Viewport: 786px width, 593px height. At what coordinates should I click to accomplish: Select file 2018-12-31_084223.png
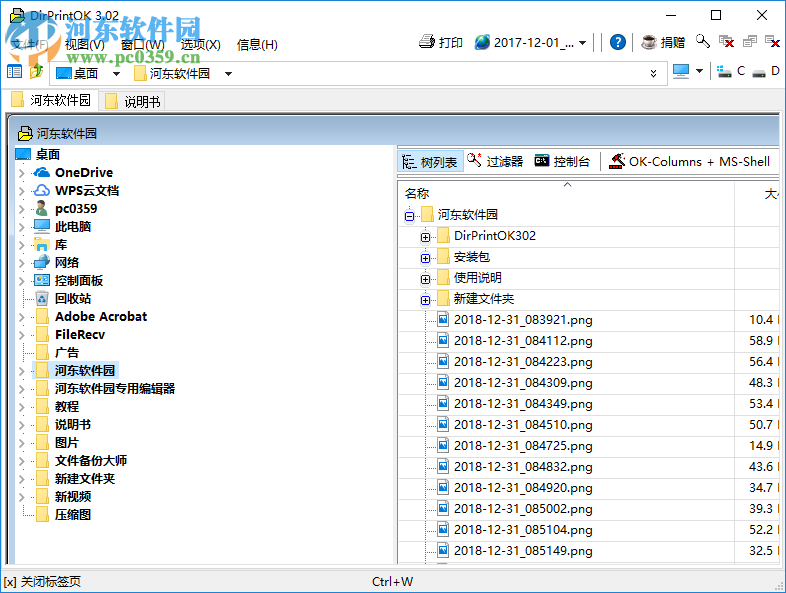point(523,362)
